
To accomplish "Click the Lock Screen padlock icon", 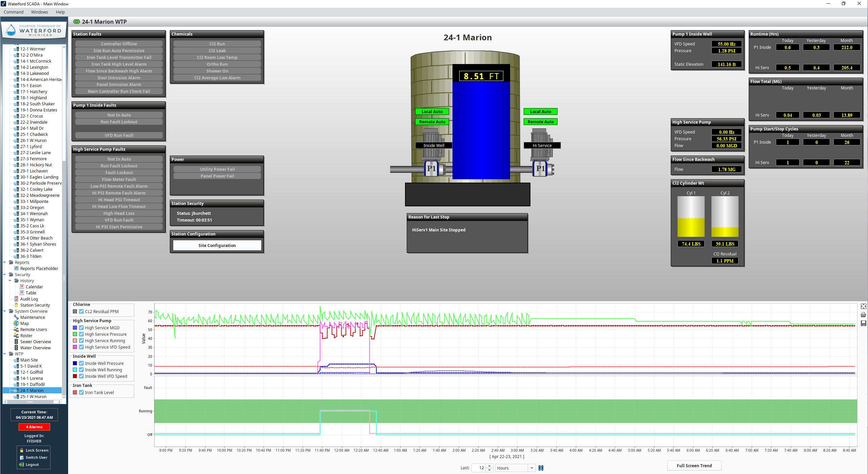I will tap(21, 450).
